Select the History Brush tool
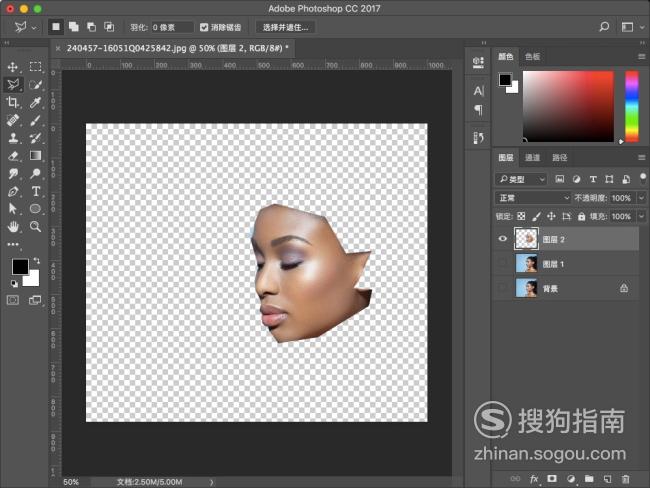This screenshot has height=488, width=650. click(35, 138)
